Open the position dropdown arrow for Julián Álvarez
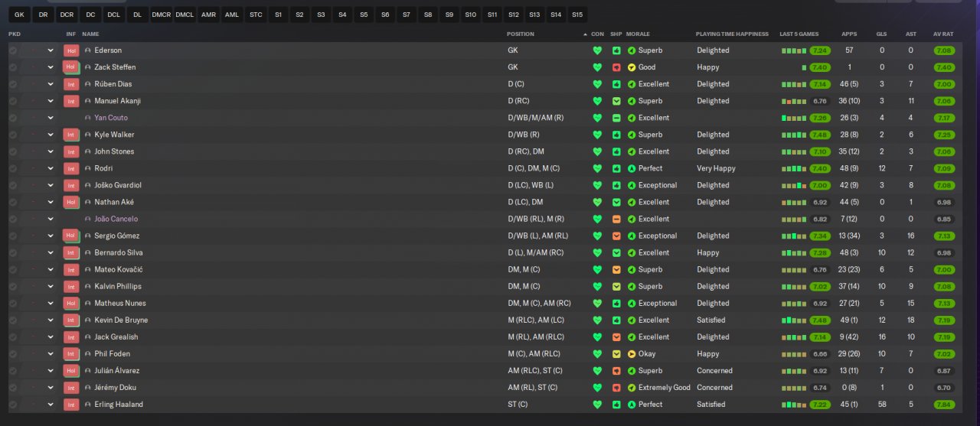 51,371
